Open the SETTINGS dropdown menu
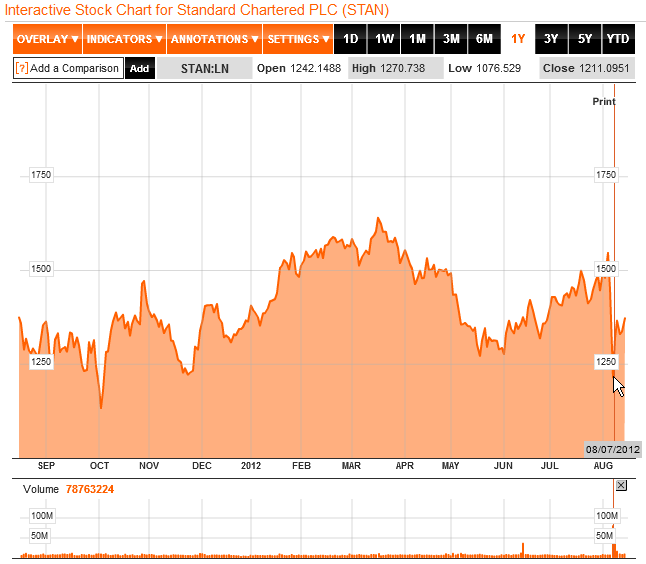Image resolution: width=646 pixels, height=564 pixels. click(298, 39)
